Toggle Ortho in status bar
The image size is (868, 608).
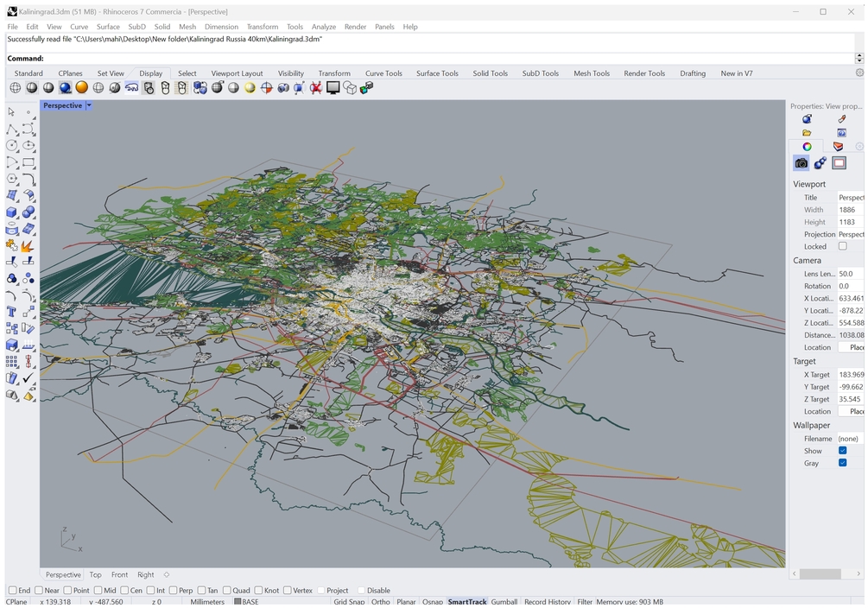coord(380,602)
